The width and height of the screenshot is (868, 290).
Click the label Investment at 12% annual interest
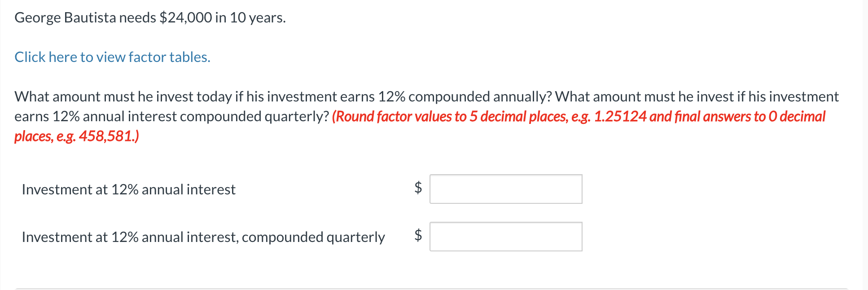coord(129,189)
